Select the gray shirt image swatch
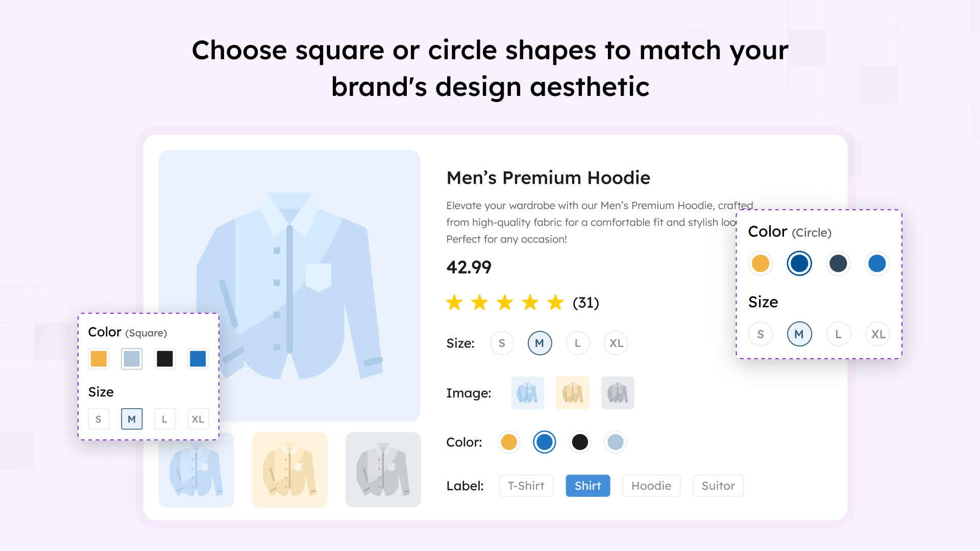Screen dimensions: 980x551 617,393
